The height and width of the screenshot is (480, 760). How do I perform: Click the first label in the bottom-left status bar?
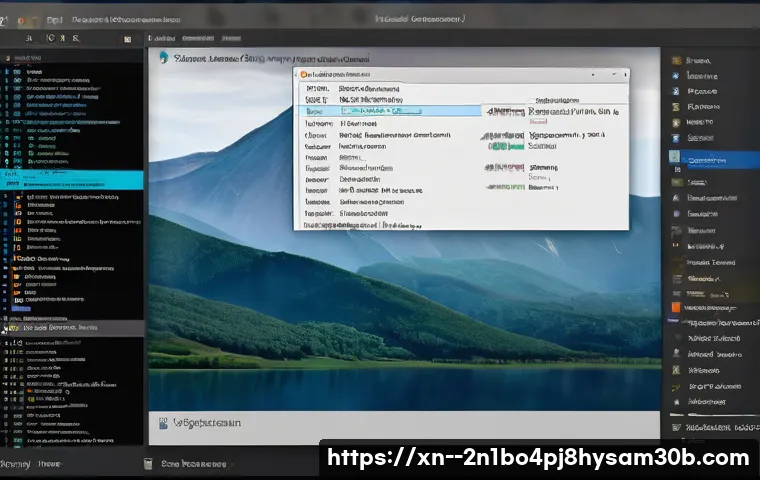click(14, 464)
